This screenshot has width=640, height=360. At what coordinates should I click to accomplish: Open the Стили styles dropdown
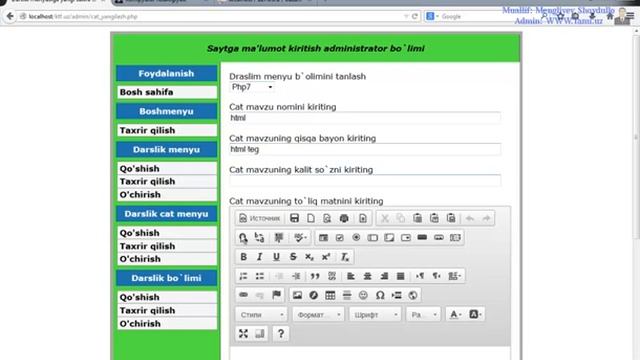[x=261, y=315]
